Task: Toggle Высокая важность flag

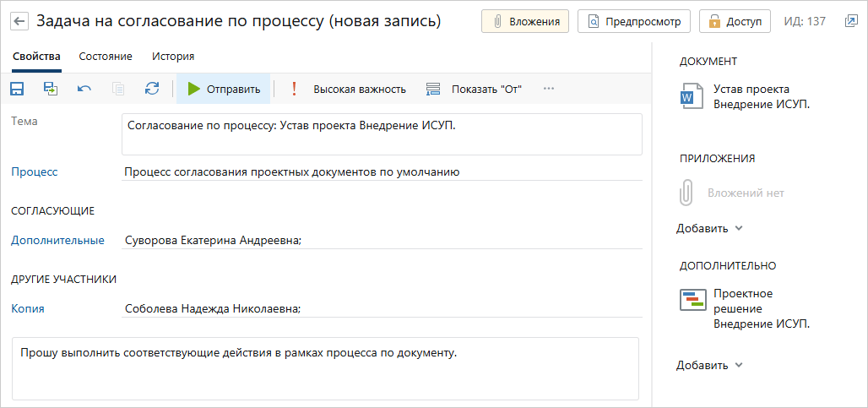Action: (x=349, y=89)
